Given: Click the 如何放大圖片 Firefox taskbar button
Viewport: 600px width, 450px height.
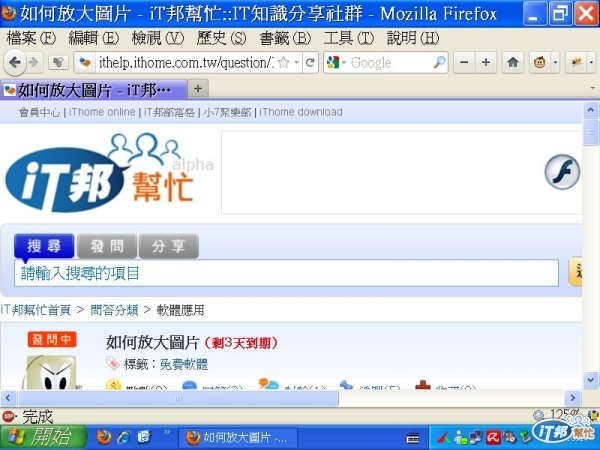Looking at the screenshot, I should (237, 437).
